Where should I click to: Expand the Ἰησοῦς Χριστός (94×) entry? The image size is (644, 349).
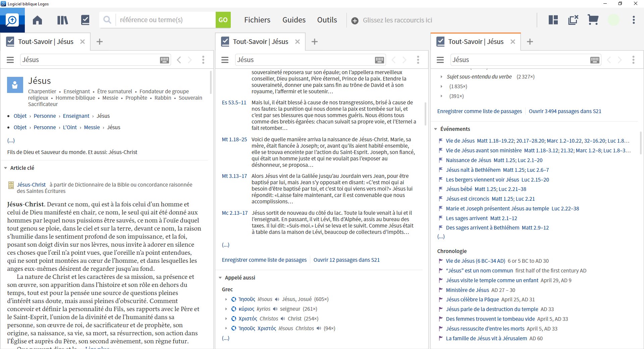click(226, 328)
